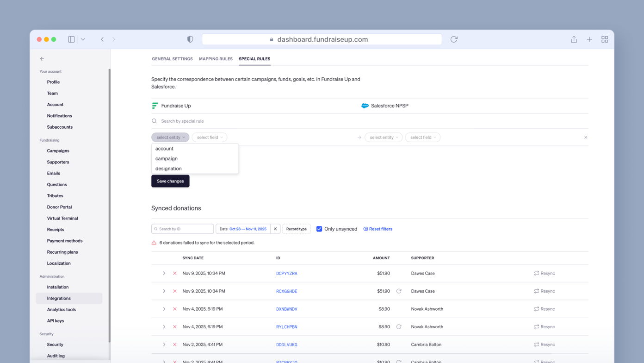Switch to the Mapping Rules tab
The height and width of the screenshot is (363, 644).
click(x=216, y=59)
